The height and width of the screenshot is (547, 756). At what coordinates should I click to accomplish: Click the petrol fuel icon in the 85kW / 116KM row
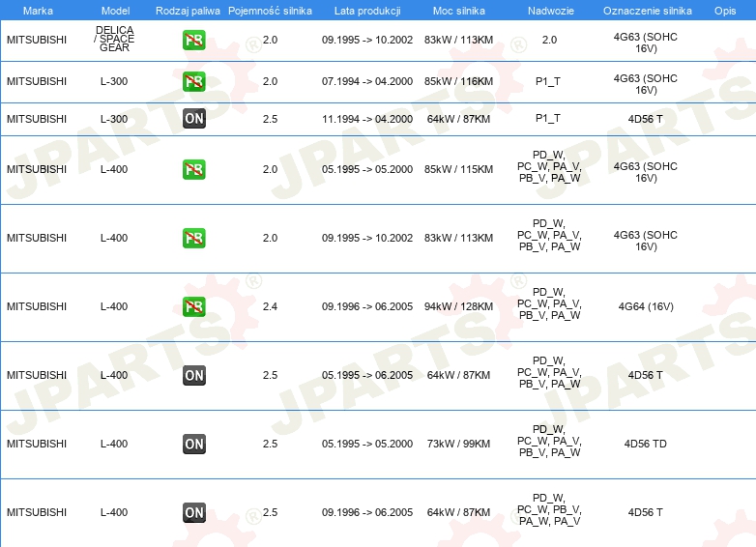[193, 81]
